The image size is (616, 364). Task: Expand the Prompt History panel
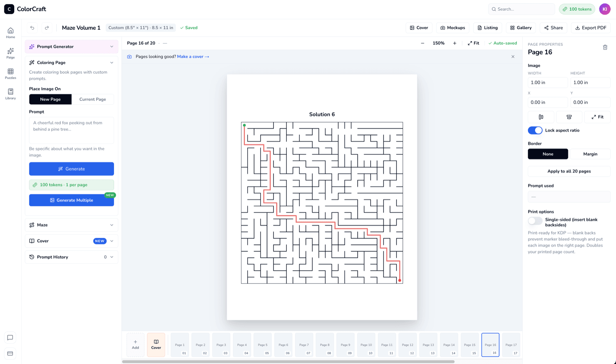pyautogui.click(x=72, y=257)
